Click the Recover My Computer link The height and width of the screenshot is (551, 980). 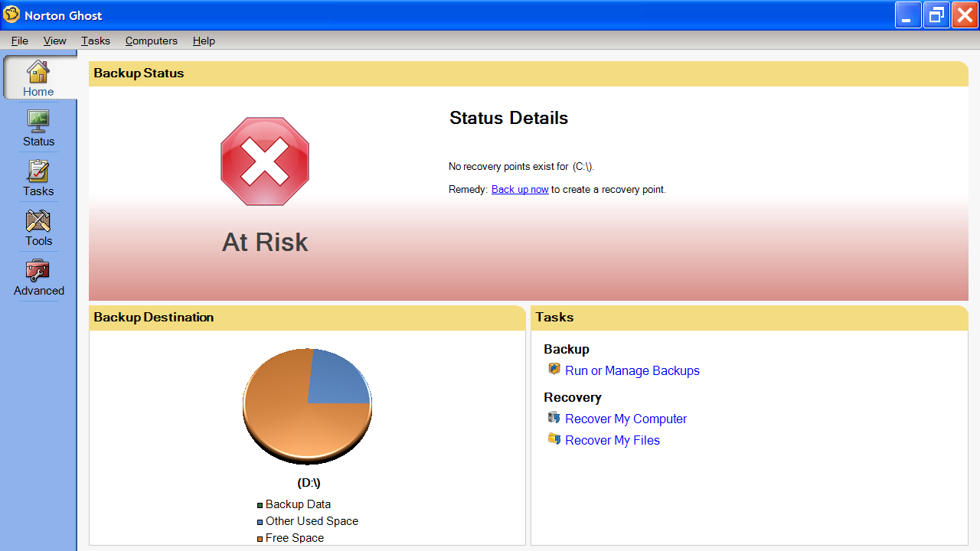pos(626,419)
